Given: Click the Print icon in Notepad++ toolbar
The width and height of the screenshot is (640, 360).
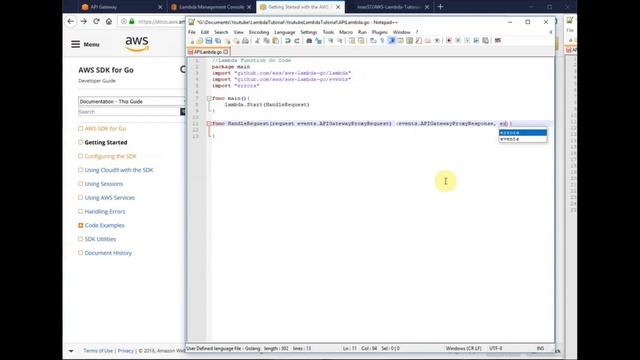Looking at the screenshot, I should (x=245, y=41).
